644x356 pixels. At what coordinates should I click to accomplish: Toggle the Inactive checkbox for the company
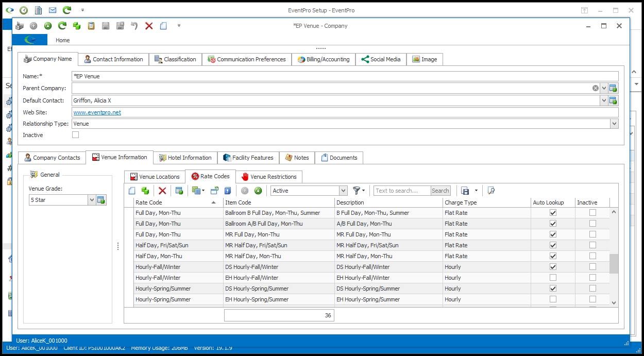(76, 135)
